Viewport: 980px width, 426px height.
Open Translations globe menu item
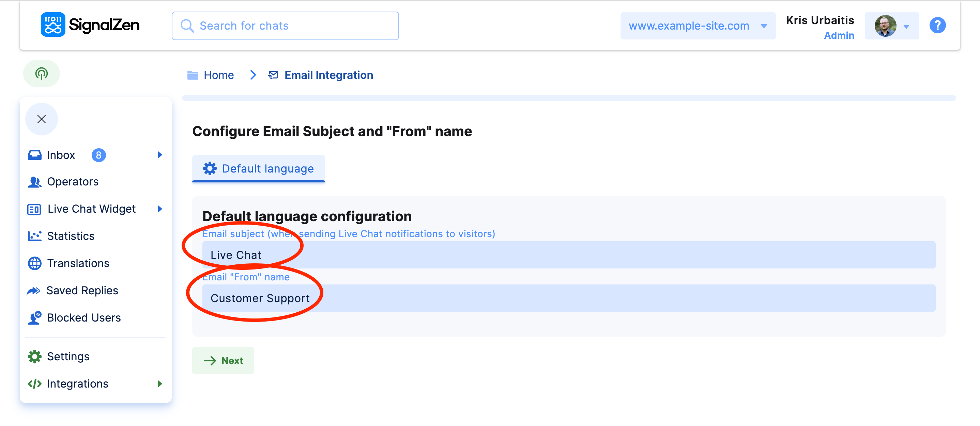pos(78,263)
